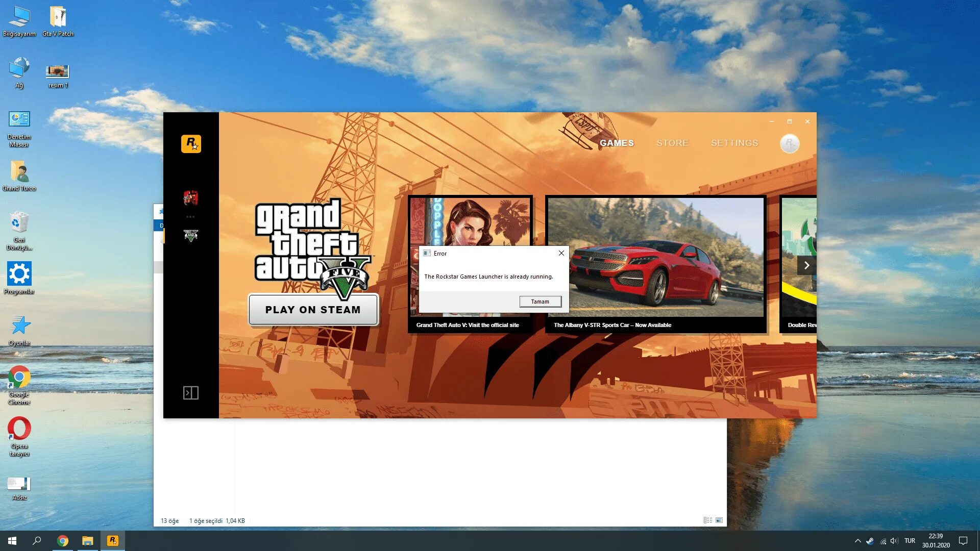Screen dimensions: 980x551
Task: Select the resim 1 desktop file
Action: point(58,76)
